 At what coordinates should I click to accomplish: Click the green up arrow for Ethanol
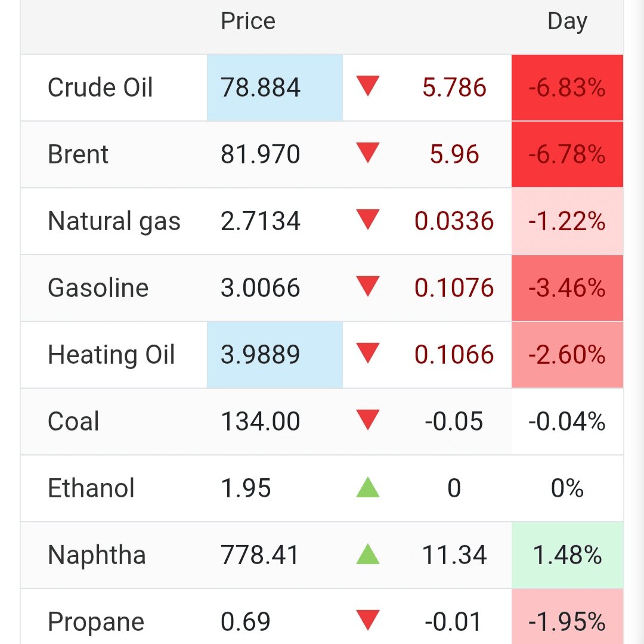367,487
